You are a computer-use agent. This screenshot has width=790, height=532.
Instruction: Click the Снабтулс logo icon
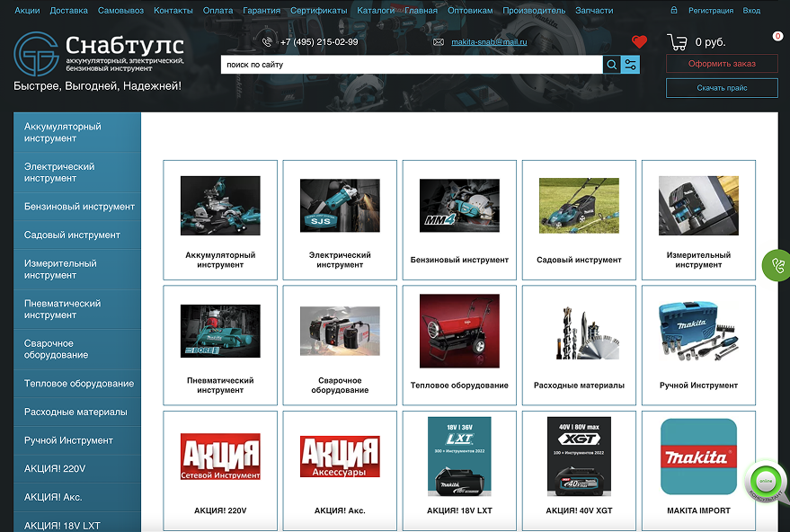[x=36, y=54]
